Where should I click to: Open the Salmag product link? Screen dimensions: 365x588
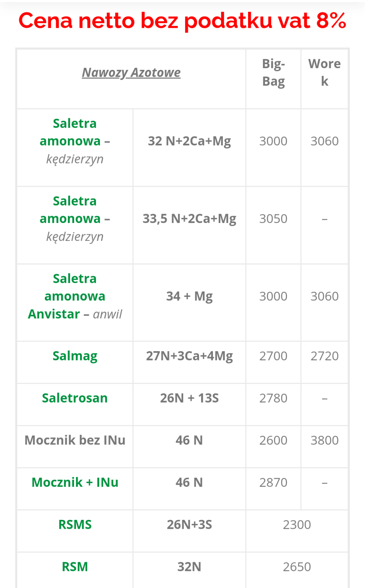click(75, 356)
